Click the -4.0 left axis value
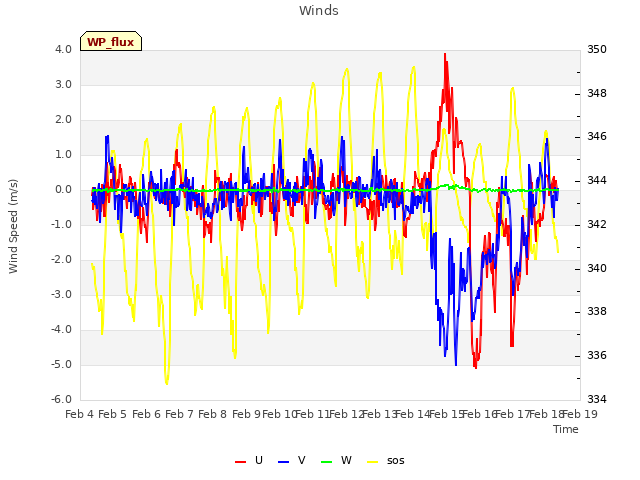 [61, 330]
